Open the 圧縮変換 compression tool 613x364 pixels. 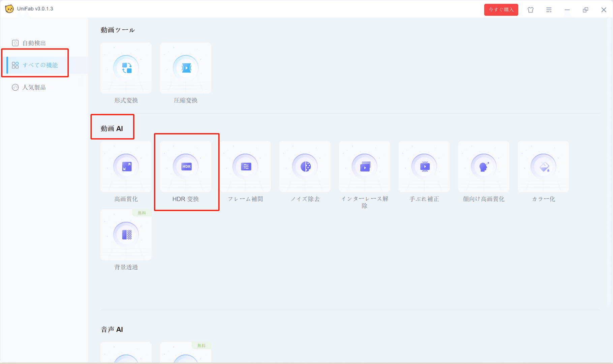[186, 68]
